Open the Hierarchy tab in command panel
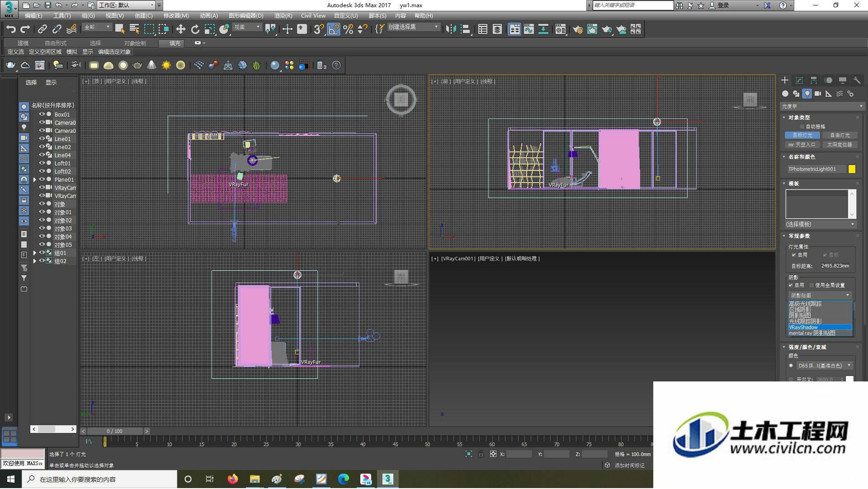The image size is (868, 489). point(814,80)
